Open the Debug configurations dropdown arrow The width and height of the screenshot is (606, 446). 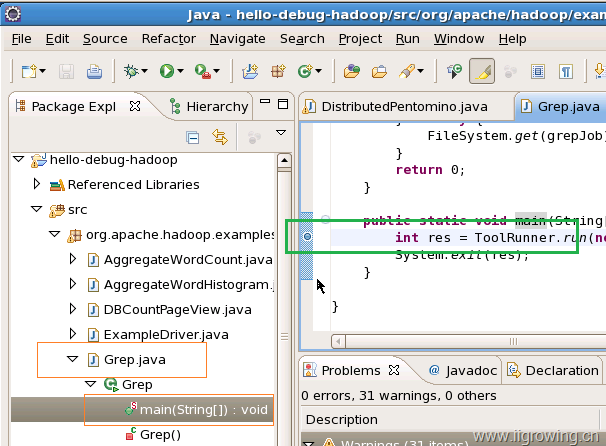point(145,71)
